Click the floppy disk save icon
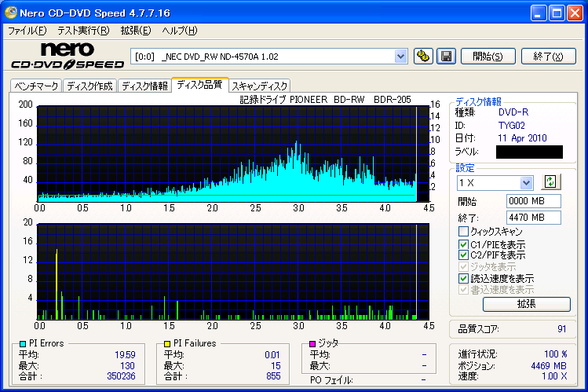The width and height of the screenshot is (588, 392). [x=446, y=57]
